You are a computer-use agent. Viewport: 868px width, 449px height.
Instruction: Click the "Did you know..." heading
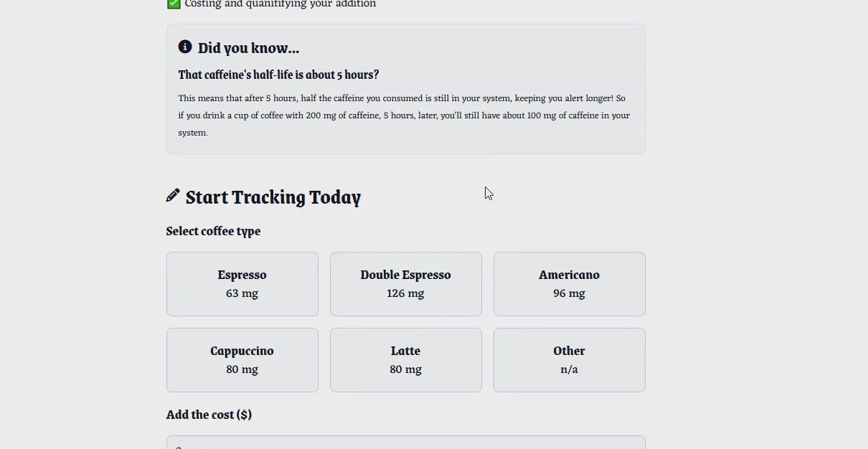pyautogui.click(x=248, y=48)
